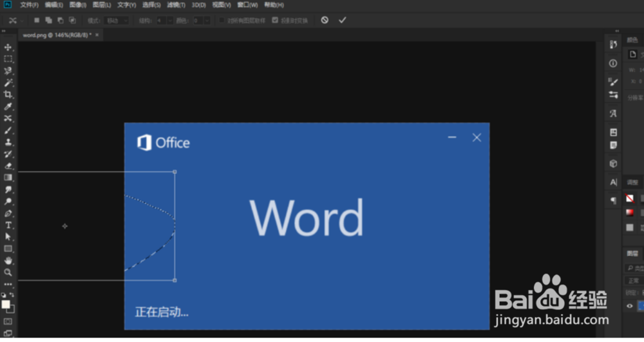Open the Filter menu
The image size is (644, 342).
tap(176, 5)
